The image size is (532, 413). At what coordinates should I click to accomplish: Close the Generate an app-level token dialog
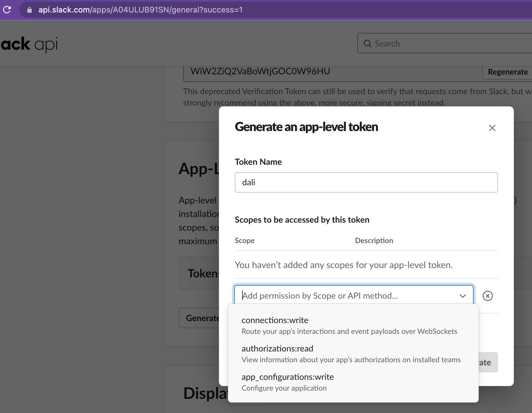pos(492,128)
